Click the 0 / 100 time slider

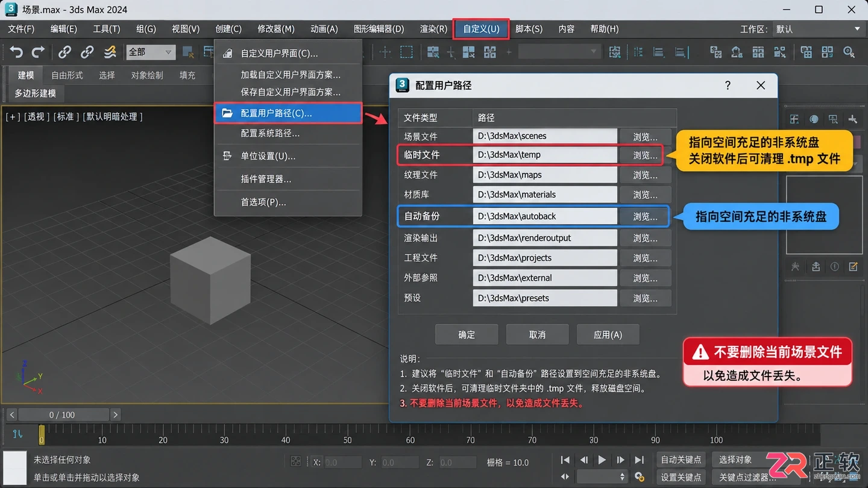63,414
